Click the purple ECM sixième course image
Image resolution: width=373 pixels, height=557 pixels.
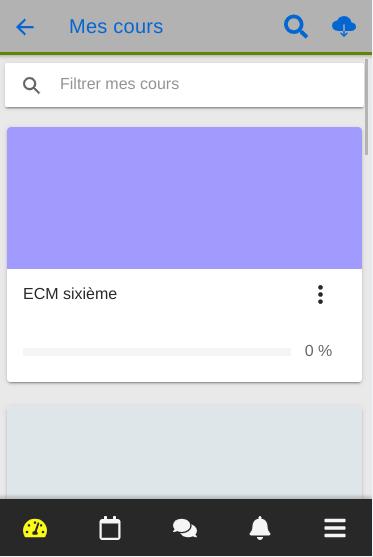point(184,198)
